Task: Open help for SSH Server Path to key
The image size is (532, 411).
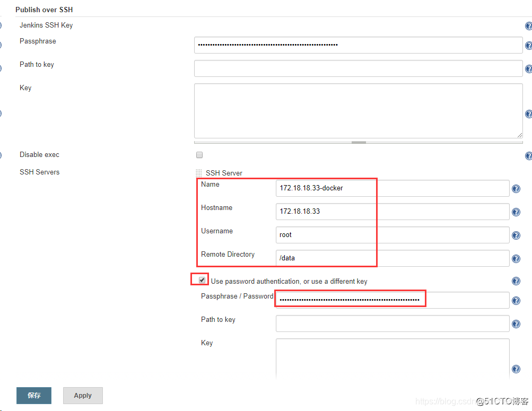Action: [516, 324]
